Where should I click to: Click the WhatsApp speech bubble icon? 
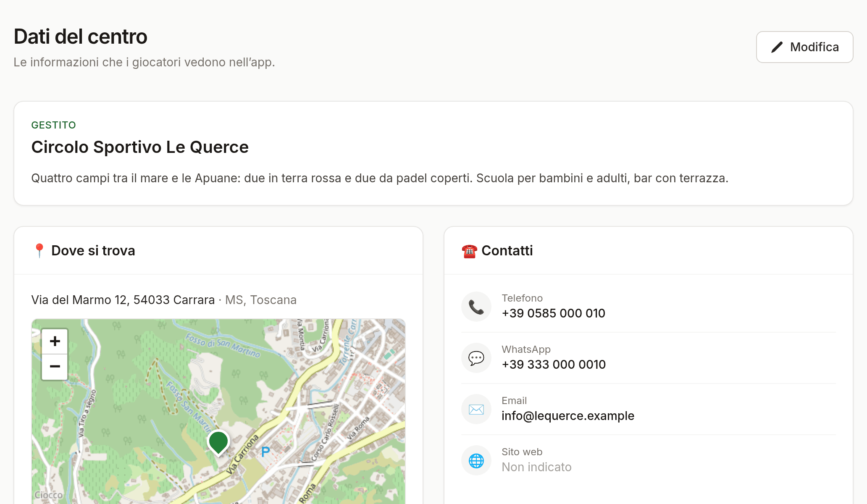click(x=476, y=358)
